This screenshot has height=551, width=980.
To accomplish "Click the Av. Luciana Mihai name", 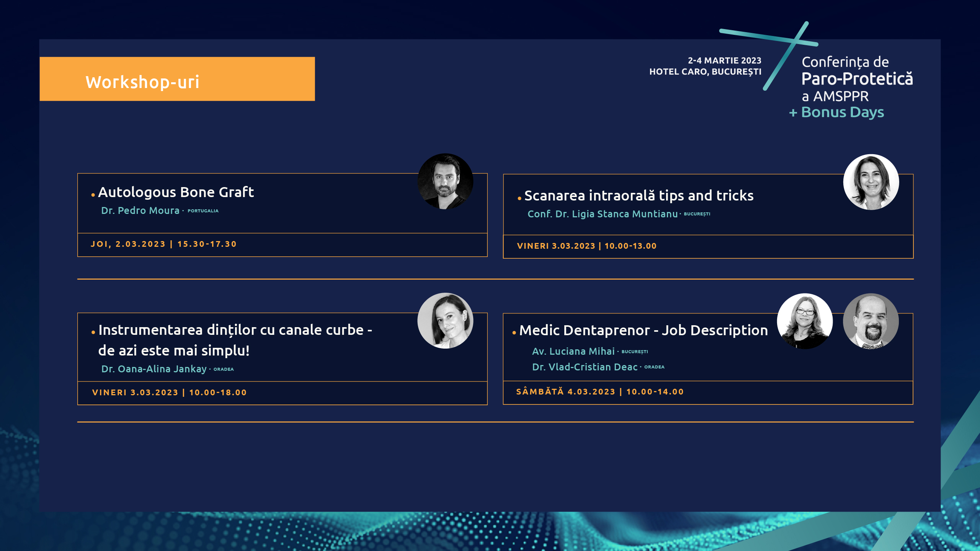I will [573, 351].
